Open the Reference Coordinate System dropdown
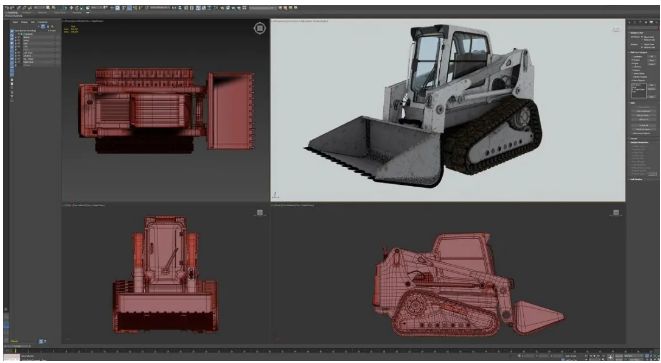Image resolution: width=661 pixels, height=363 pixels. [x=97, y=8]
